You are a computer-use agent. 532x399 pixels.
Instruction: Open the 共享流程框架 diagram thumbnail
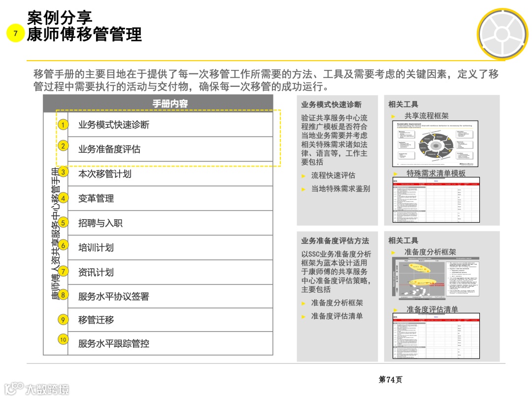pyautogui.click(x=435, y=144)
